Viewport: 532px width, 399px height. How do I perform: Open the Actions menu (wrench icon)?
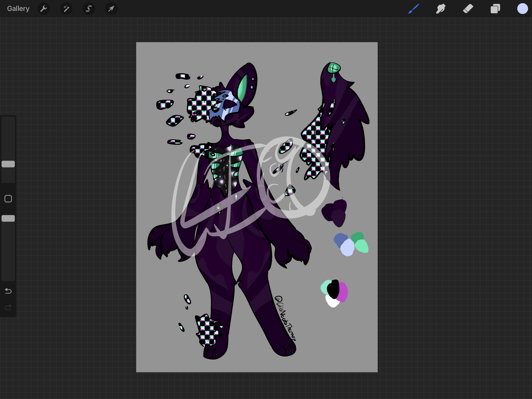pyautogui.click(x=44, y=9)
